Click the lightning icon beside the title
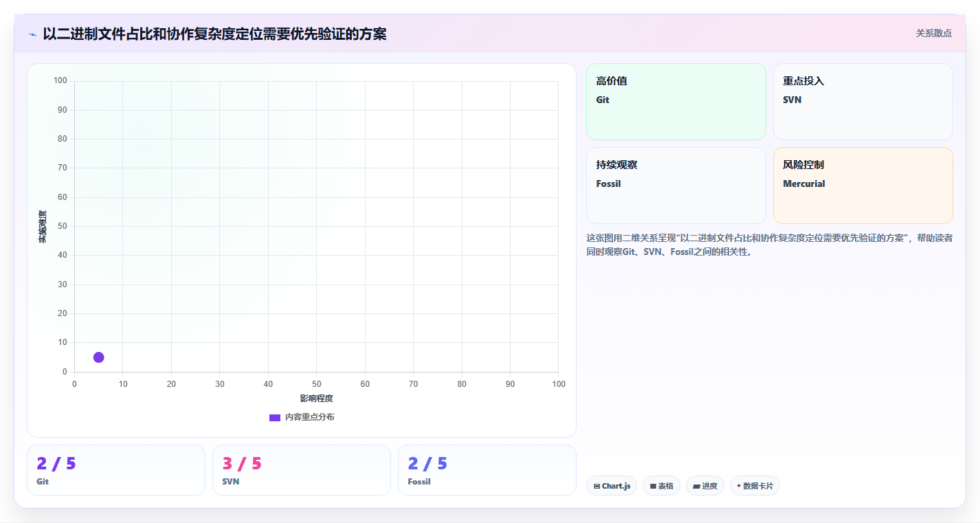 click(32, 34)
